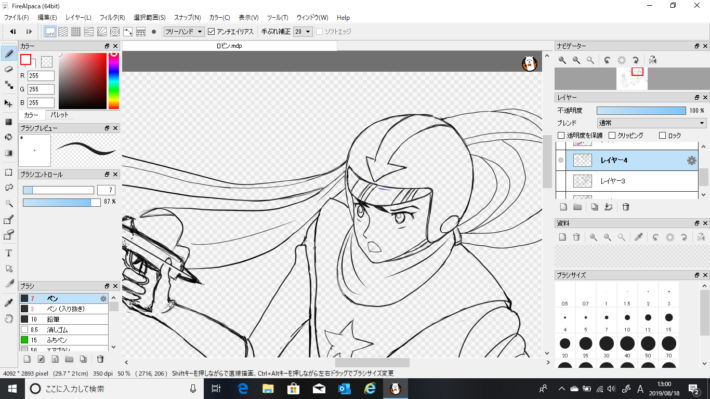Enable parallel line snap
Image resolution: width=710 pixels, height=399 pixels.
coord(63,32)
